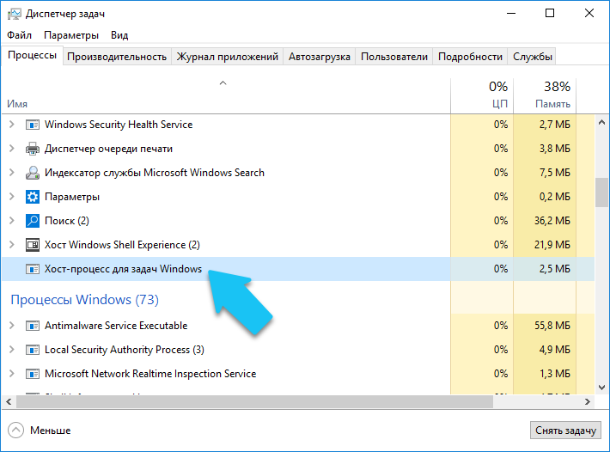Expand Хост Windows Shell Experience (2)
Screen dimensions: 610x452
point(12,245)
